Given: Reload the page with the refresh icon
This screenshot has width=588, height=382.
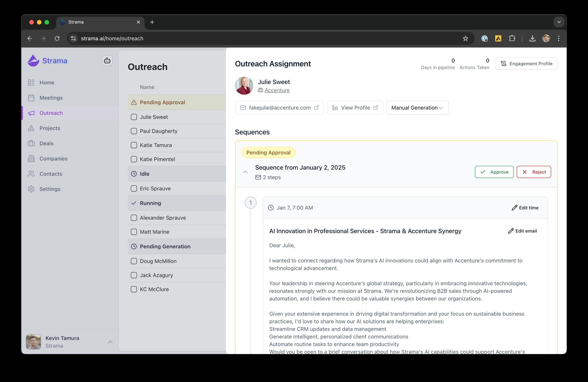Looking at the screenshot, I should [57, 38].
